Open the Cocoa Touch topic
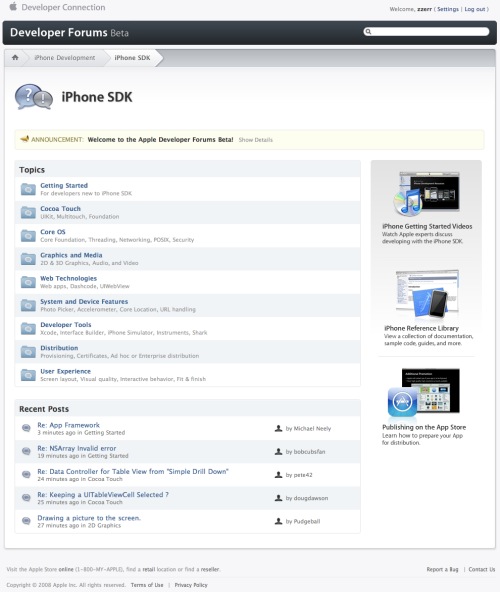500x592 pixels. coord(60,208)
